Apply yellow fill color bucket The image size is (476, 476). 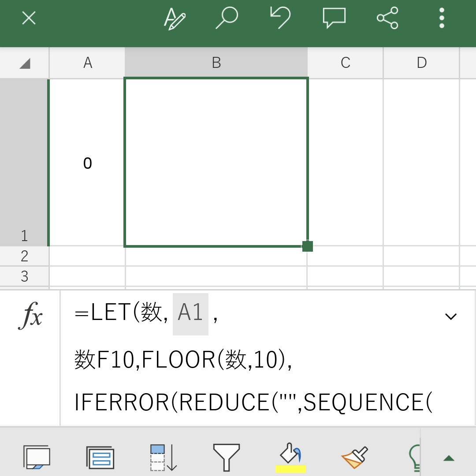pos(290,458)
